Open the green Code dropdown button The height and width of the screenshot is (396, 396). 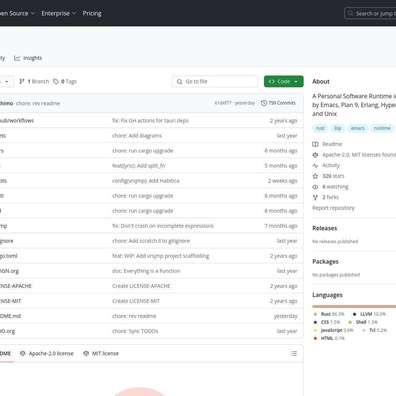click(x=283, y=81)
